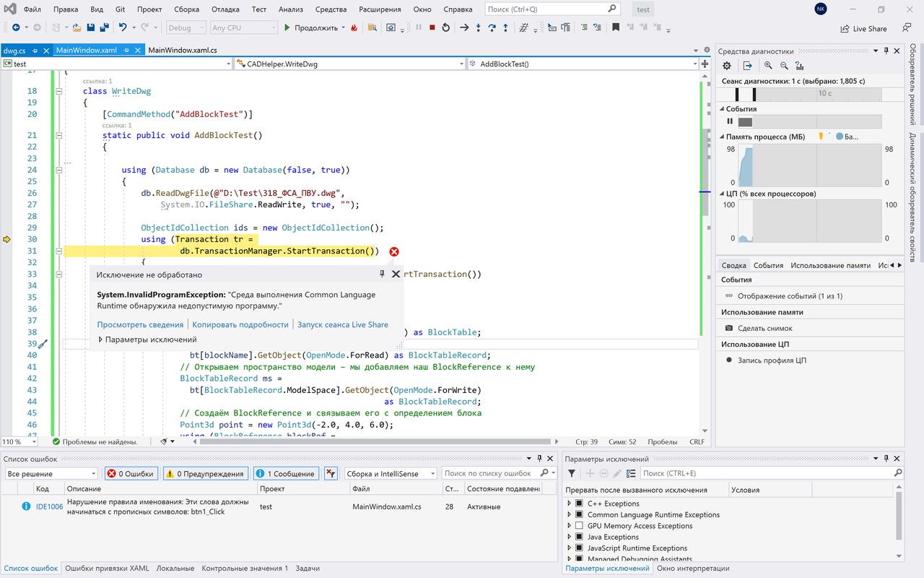The width and height of the screenshot is (924, 578).
Task: Click the Просмотреть сведения link
Action: (x=141, y=324)
